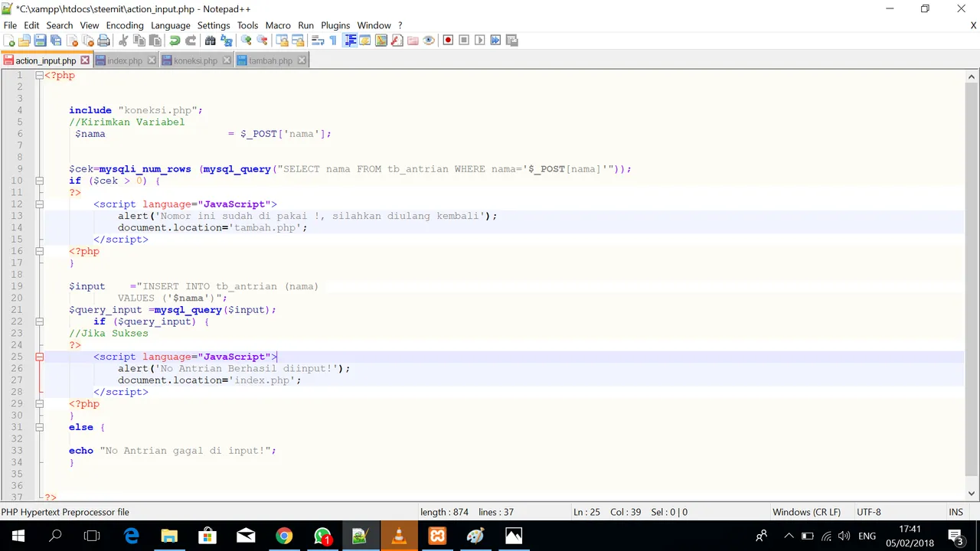Open the XAMPP control panel taskbar icon

pos(437,536)
